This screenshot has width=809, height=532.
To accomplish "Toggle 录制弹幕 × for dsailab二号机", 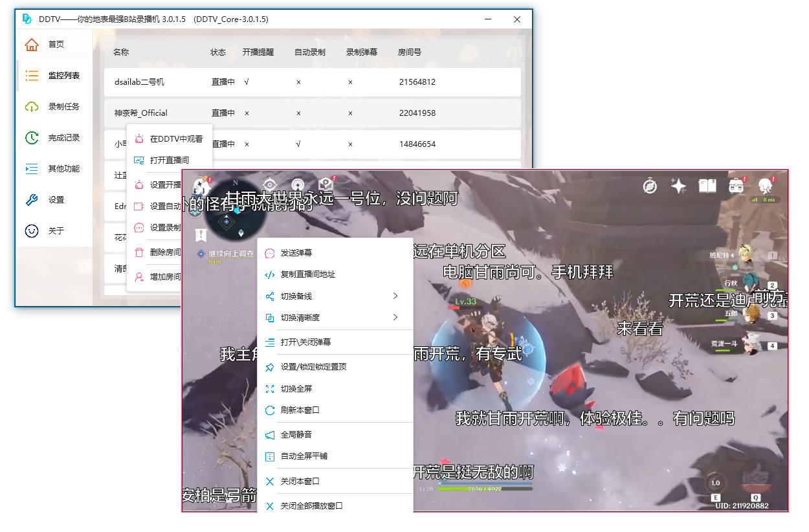I will pos(350,82).
